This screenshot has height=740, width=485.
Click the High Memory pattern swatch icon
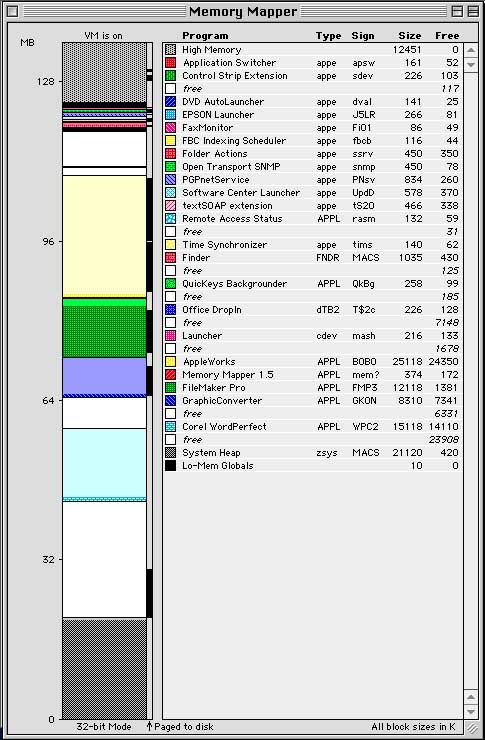[170, 50]
